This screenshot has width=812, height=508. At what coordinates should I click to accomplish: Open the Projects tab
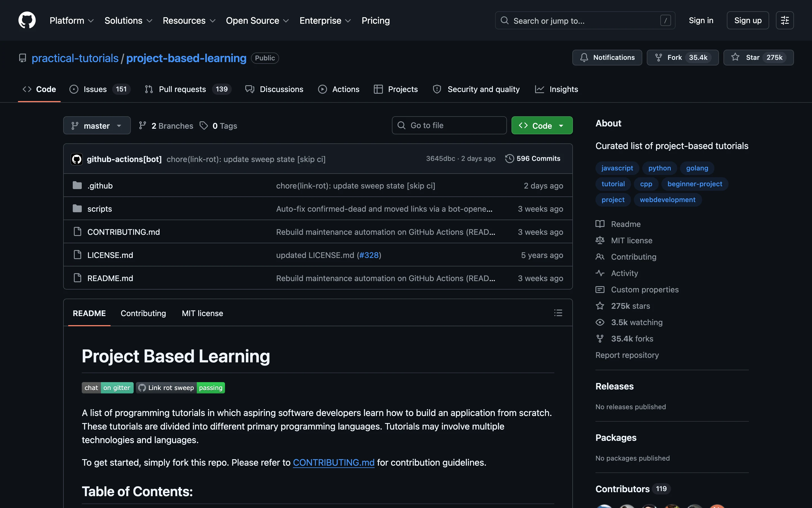[x=396, y=89]
